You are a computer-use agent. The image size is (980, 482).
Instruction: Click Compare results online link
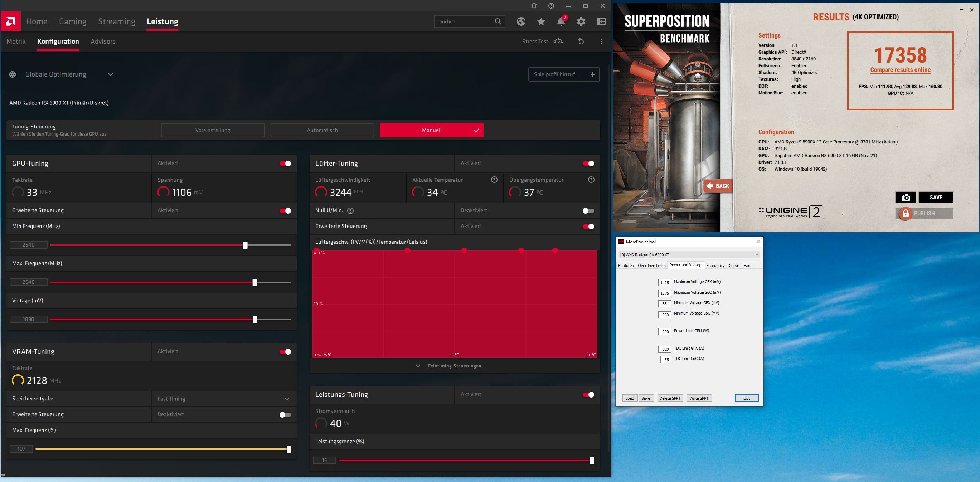[900, 69]
